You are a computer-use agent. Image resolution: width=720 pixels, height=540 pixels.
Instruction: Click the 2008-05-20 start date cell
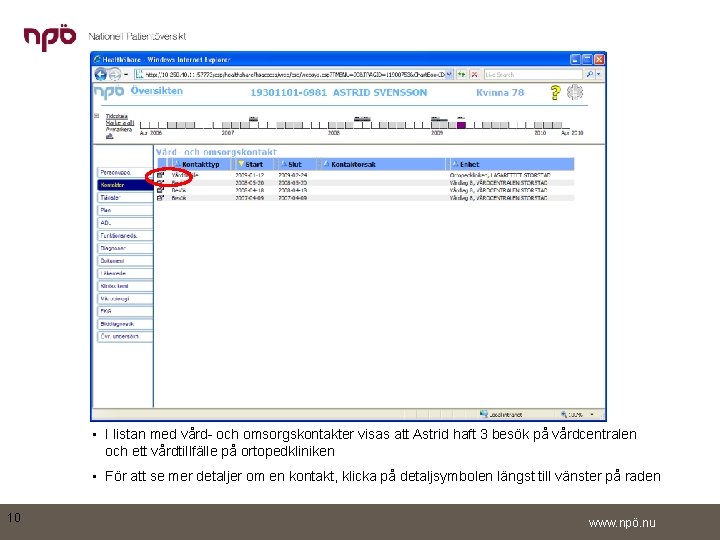(249, 182)
